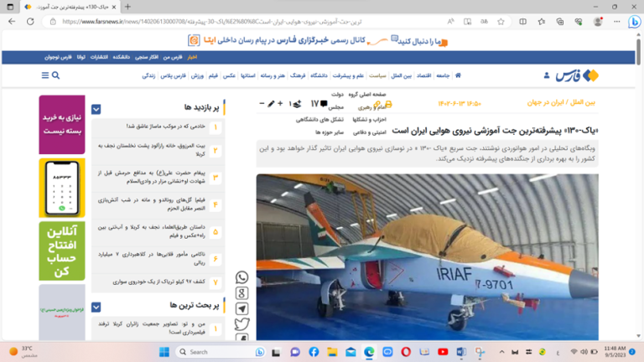
Task: Open the hamburger menu on Fars site
Action: click(x=45, y=75)
